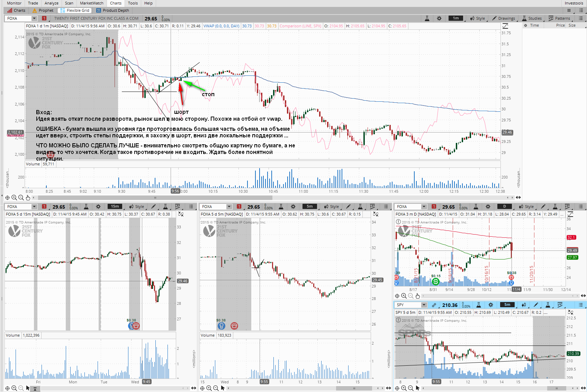The height and width of the screenshot is (392, 587).
Task: Open the Scan menu tab
Action: pyautogui.click(x=69, y=3)
